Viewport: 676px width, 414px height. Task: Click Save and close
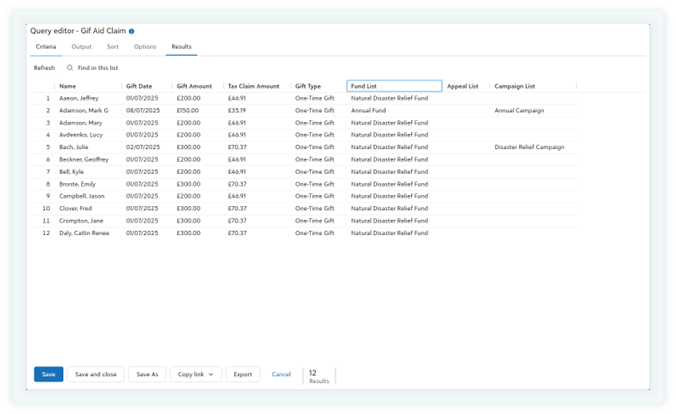point(96,374)
